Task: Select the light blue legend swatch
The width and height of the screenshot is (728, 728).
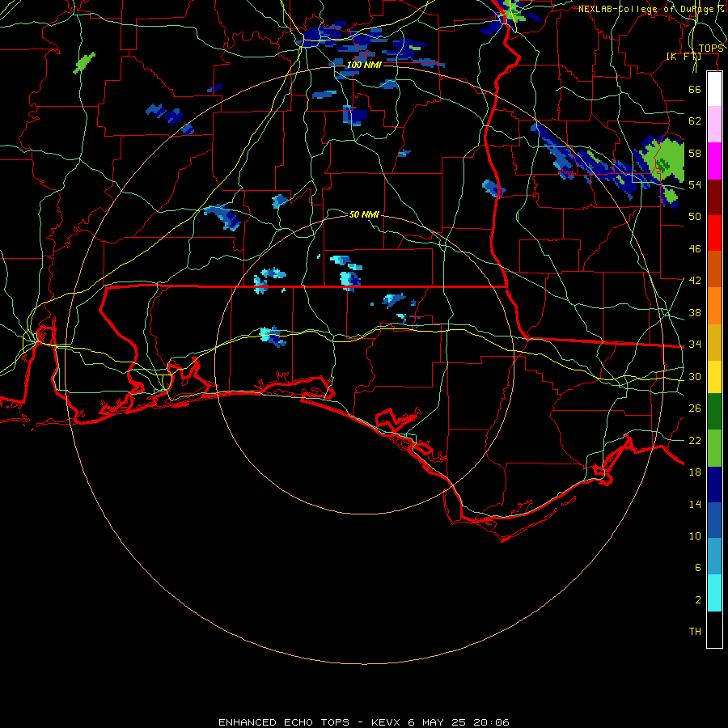Action: [x=714, y=557]
